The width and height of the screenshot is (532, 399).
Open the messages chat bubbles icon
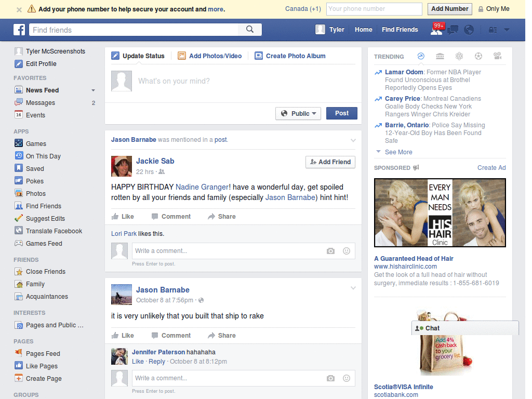[x=453, y=30]
